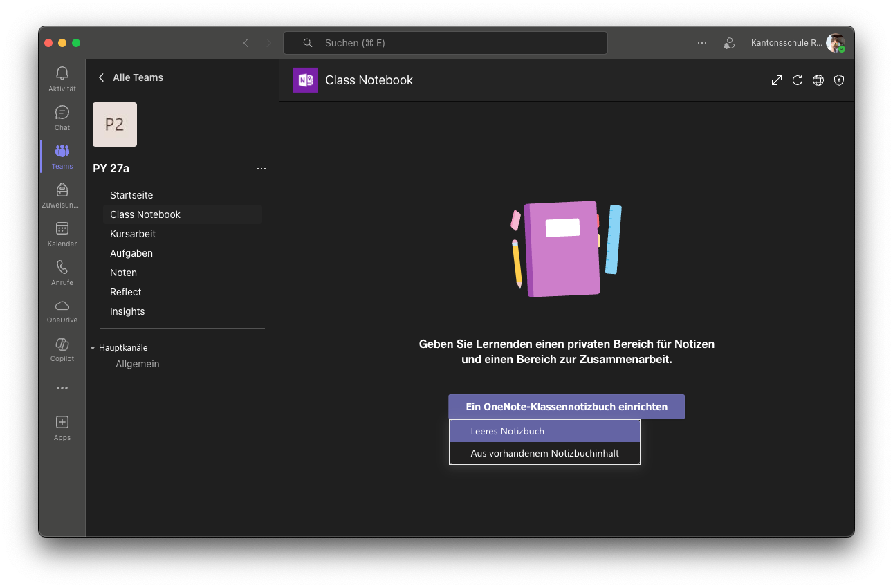
Task: Open PY 27a more options ellipsis
Action: 261,169
